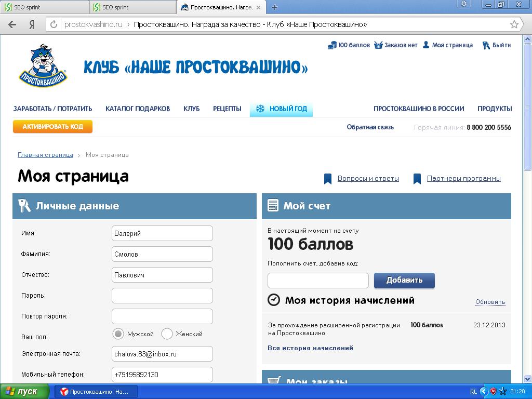
Task: Click into the Повтор пароля field
Action: pyautogui.click(x=162, y=316)
